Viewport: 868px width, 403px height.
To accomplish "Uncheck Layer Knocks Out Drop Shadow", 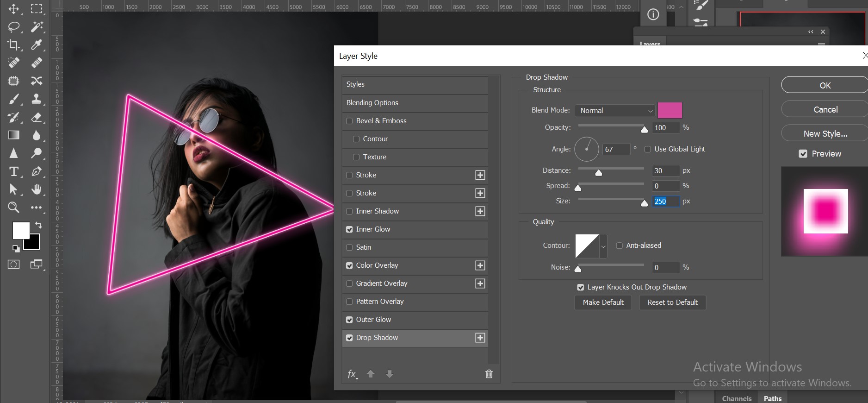I will pos(581,287).
